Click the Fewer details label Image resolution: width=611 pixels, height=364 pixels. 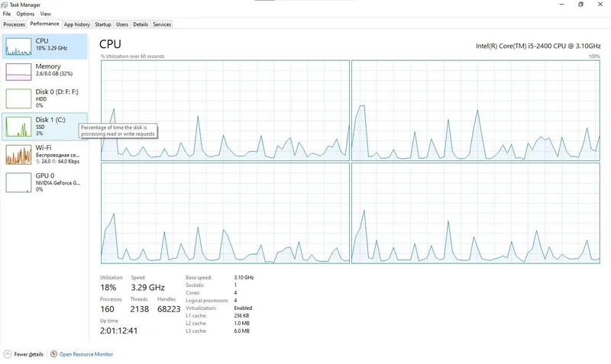[28, 354]
